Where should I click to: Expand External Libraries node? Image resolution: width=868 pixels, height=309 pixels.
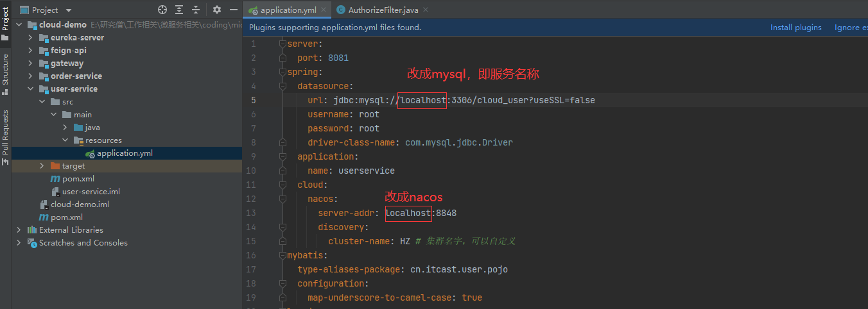19,230
